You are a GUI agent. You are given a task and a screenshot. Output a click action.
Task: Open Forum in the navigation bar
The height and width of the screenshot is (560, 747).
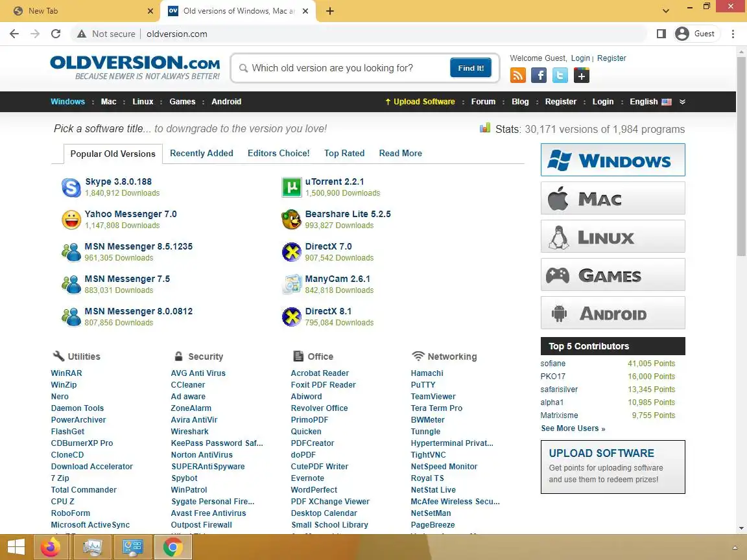pyautogui.click(x=483, y=101)
